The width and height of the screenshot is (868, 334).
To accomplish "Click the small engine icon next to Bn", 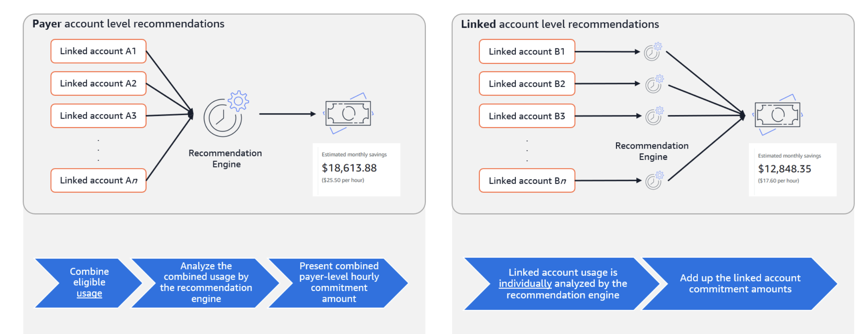I will (654, 180).
